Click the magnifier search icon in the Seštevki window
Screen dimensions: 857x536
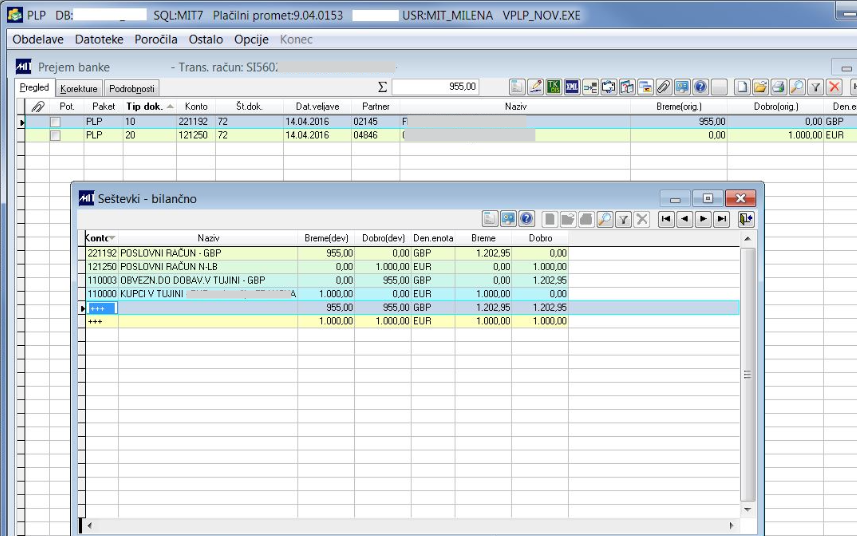point(604,219)
